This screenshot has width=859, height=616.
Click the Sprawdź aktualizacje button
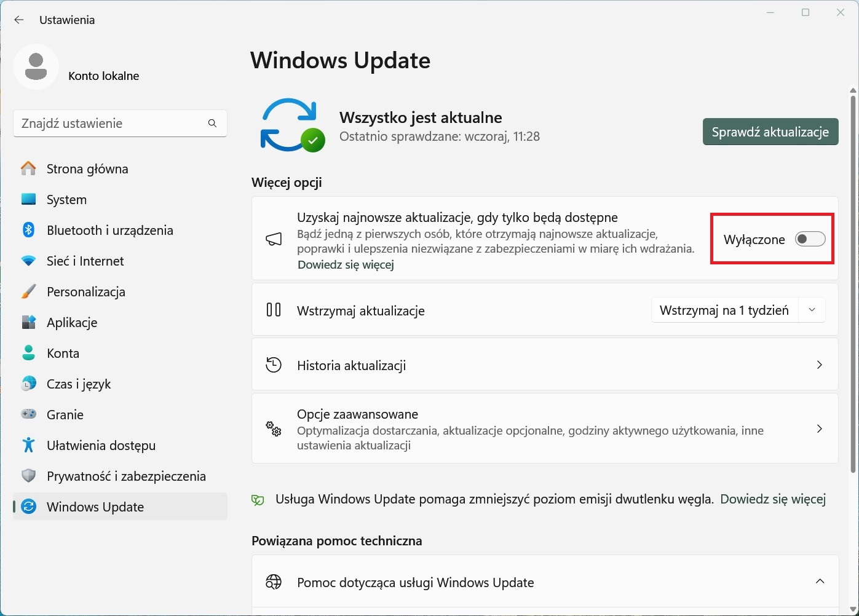pos(770,132)
